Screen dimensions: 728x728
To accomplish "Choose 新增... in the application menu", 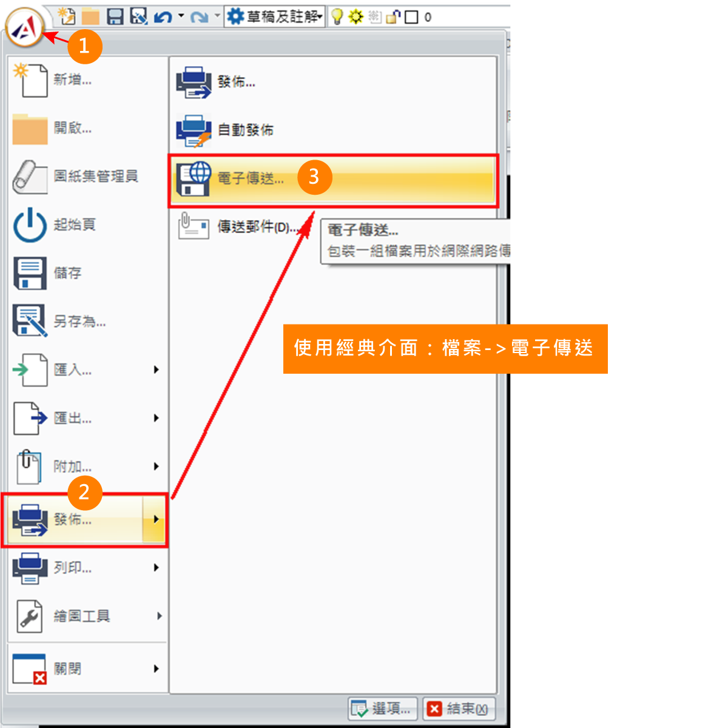I will point(87,80).
